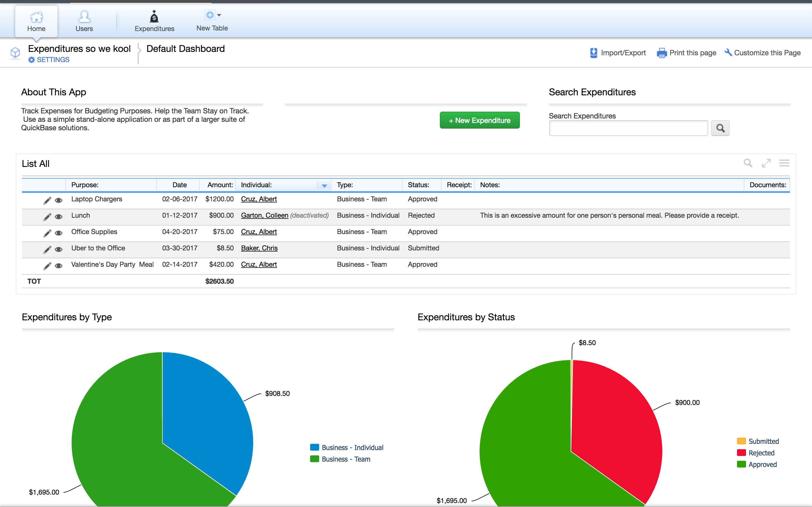Click the $8.50 pie chart label

click(x=587, y=343)
